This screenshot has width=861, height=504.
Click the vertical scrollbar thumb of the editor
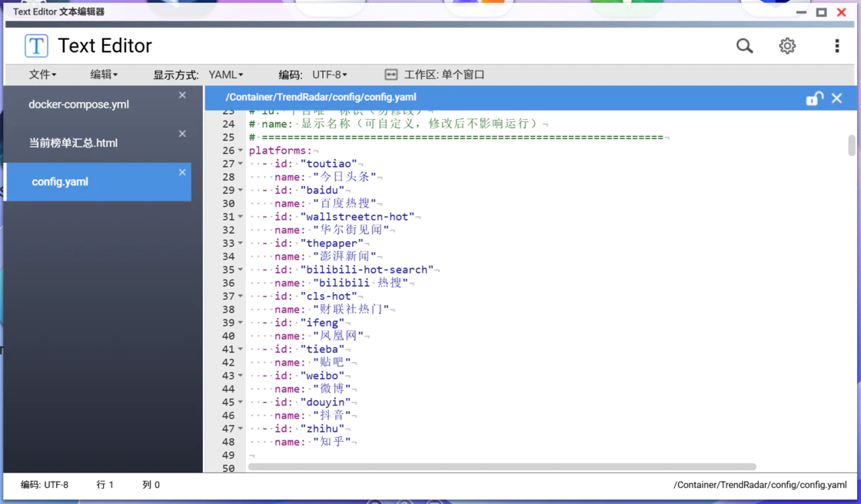[x=852, y=145]
